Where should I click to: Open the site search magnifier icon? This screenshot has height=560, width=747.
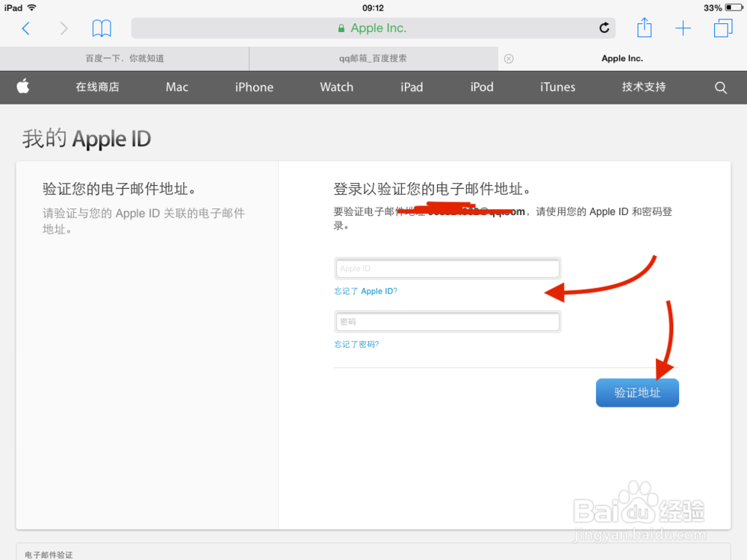tap(720, 87)
